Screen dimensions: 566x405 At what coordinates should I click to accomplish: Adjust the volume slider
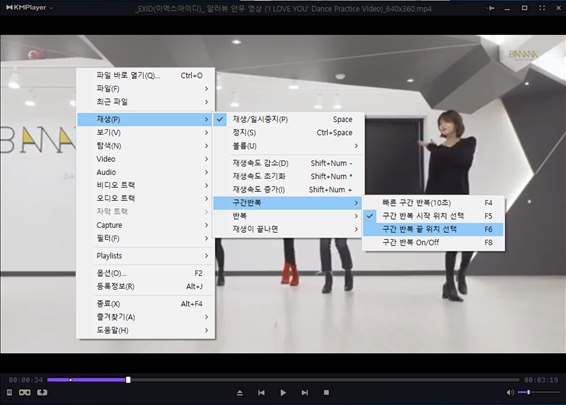coord(538,392)
